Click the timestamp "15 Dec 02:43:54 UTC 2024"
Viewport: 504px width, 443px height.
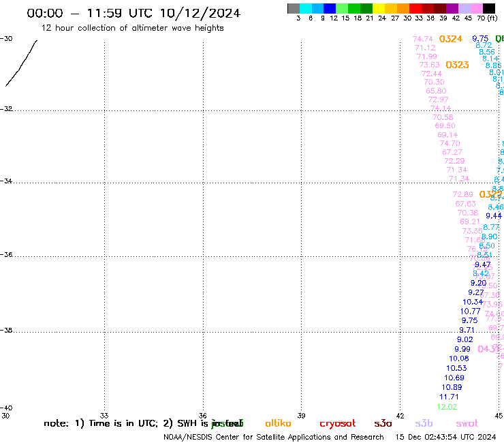pos(445,437)
